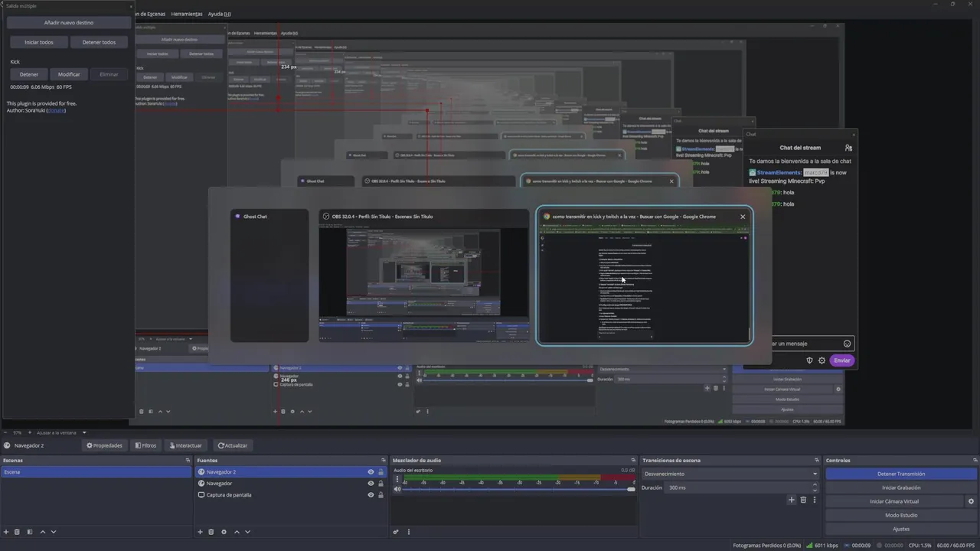Click the Duración 300 ms field
Image resolution: width=980 pixels, height=551 pixels.
coord(737,487)
